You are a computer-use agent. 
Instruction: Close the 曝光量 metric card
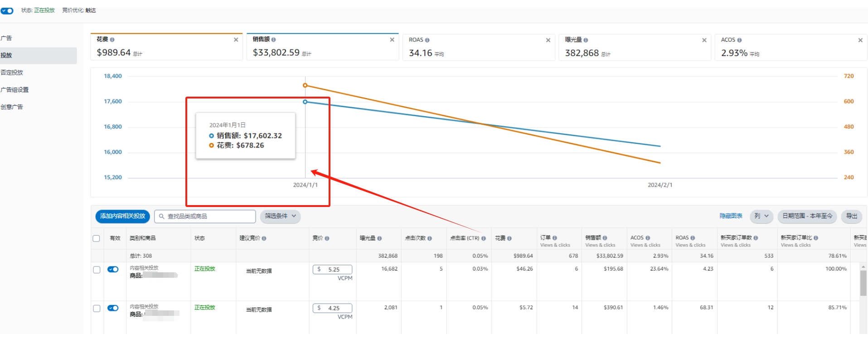click(704, 40)
